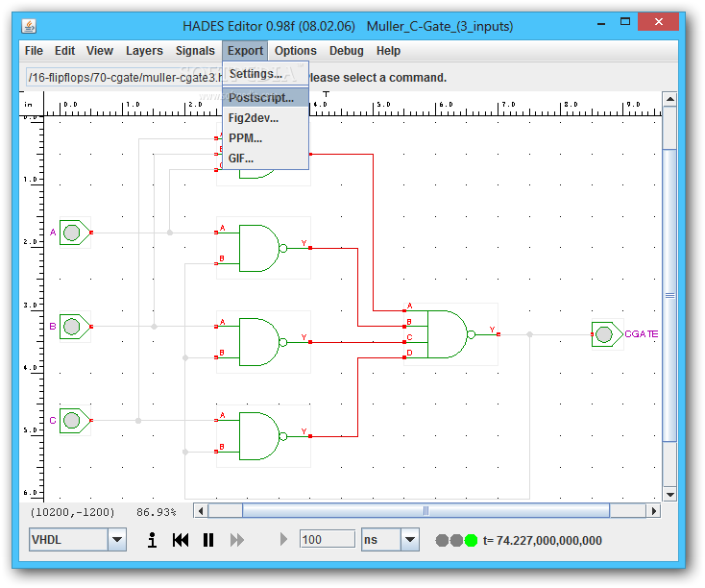Pause the running simulation
705x588 pixels.
point(208,540)
